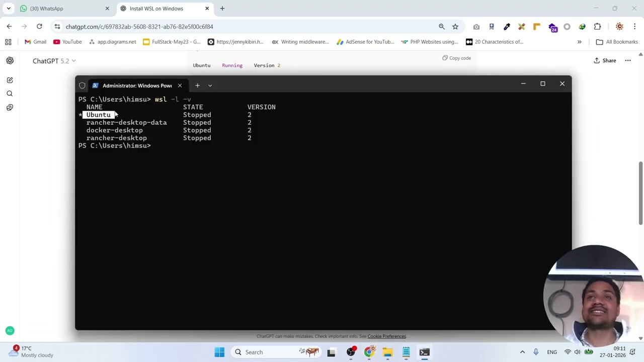644x362 pixels.
Task: Open Windows Start menu
Action: click(219, 352)
